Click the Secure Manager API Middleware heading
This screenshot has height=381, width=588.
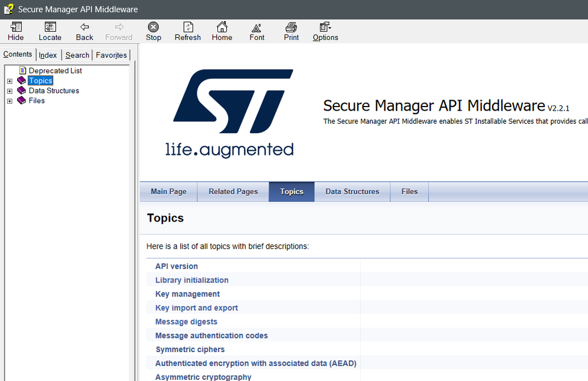(x=434, y=105)
